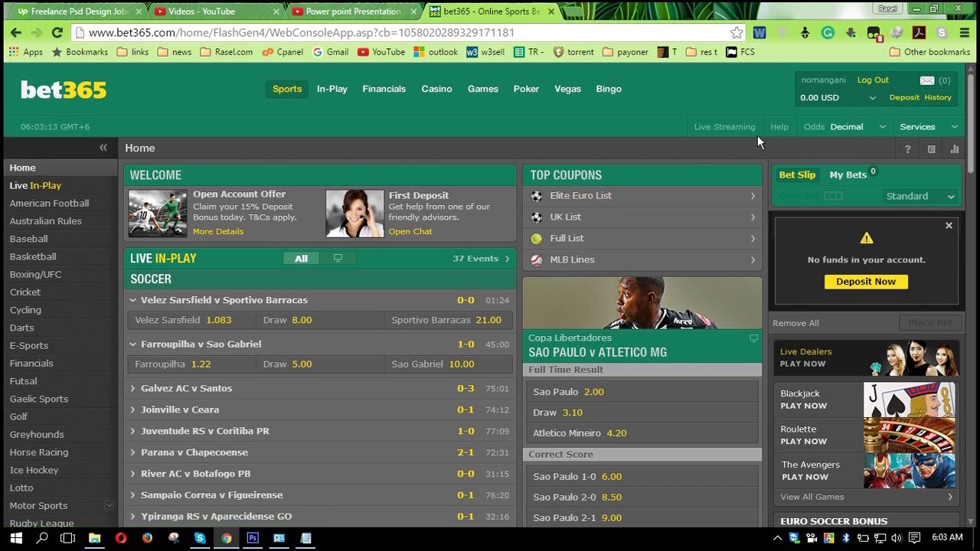Open the Elite Euro List coupon
980x551 pixels.
click(642, 196)
